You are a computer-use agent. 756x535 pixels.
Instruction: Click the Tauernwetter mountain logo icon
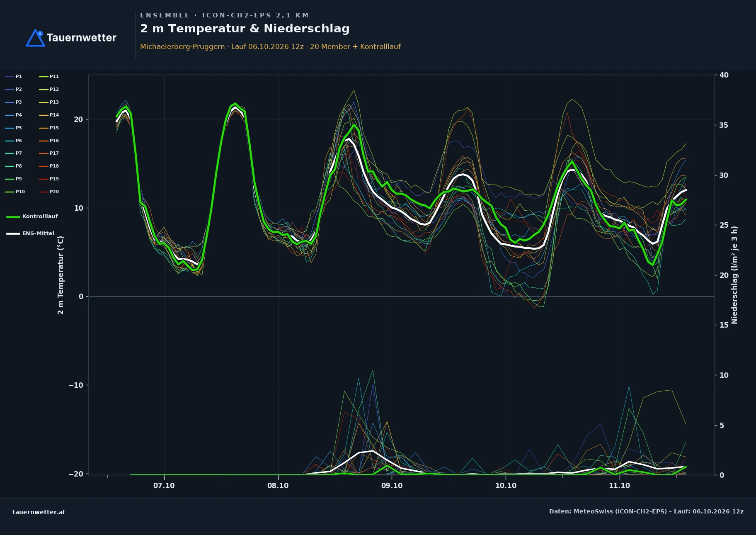click(35, 38)
